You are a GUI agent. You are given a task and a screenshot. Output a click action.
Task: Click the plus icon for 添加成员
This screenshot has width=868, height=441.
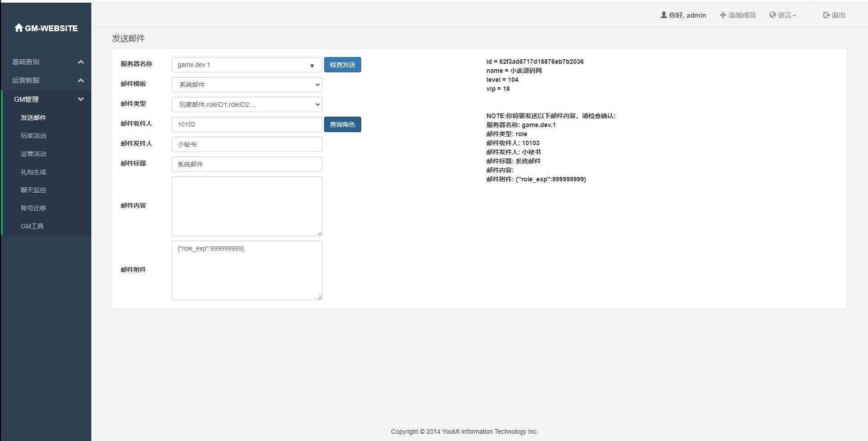[x=723, y=15]
